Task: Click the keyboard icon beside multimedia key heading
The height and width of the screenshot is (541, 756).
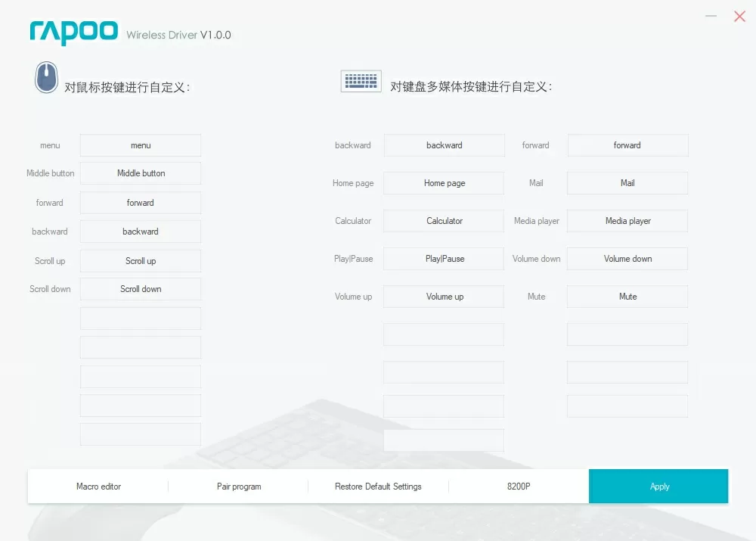Action: click(x=361, y=82)
